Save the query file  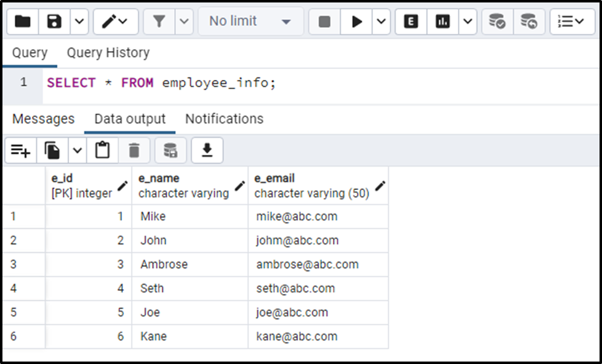(54, 22)
